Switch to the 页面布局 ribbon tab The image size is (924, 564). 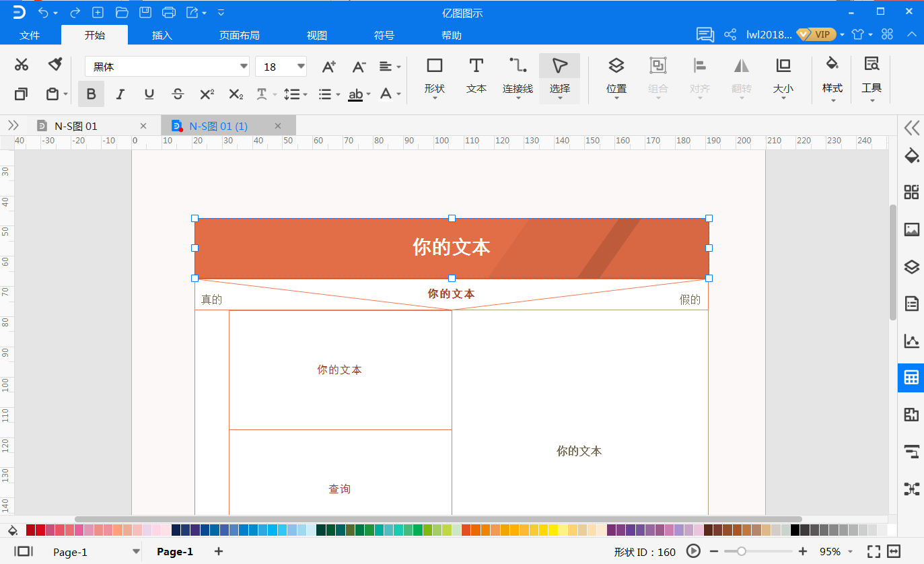pos(240,35)
